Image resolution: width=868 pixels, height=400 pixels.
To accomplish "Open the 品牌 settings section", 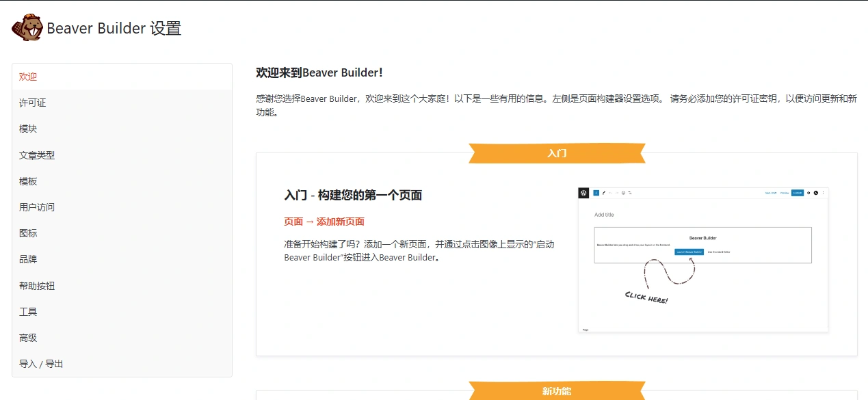I will click(x=27, y=259).
